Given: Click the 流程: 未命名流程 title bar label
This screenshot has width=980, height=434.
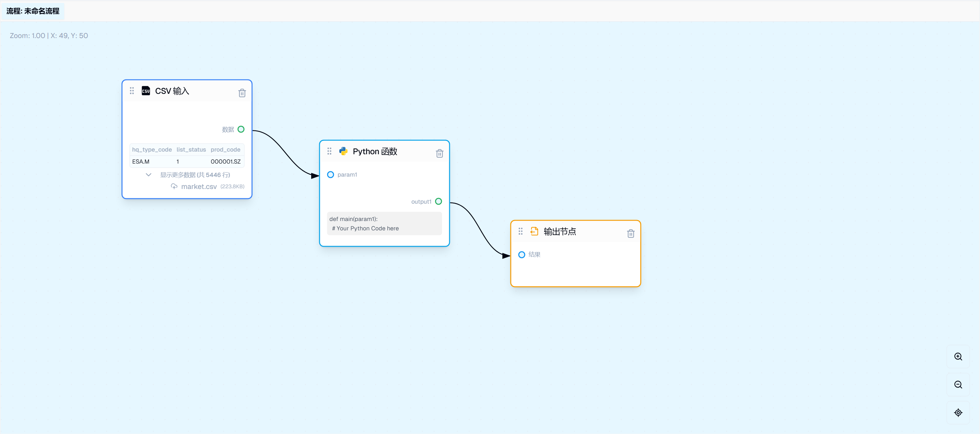Looking at the screenshot, I should [x=32, y=11].
